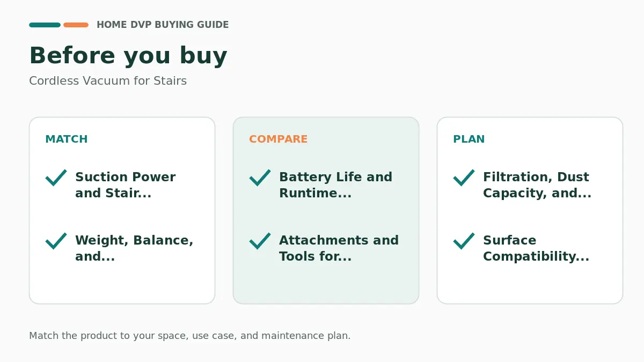This screenshot has width=644, height=362.
Task: Click the checkmark beside Suction Power and Stair
Action: [56, 178]
